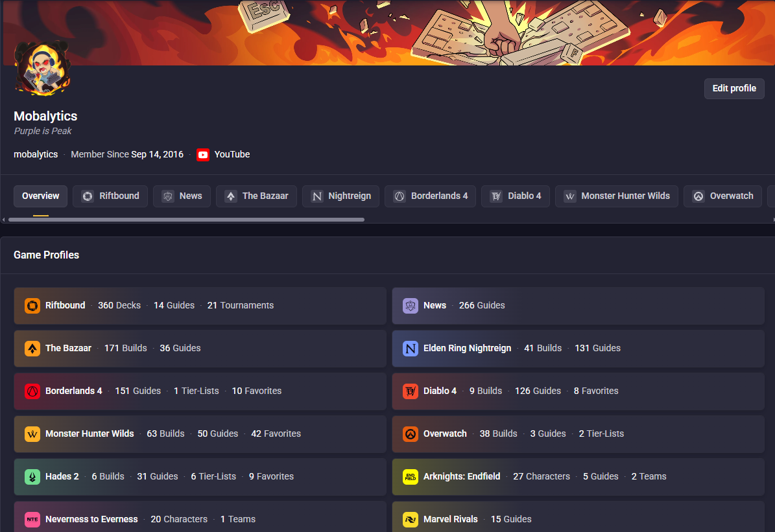Click the Elden Ring Nightreign title
This screenshot has width=775, height=532.
(467, 348)
